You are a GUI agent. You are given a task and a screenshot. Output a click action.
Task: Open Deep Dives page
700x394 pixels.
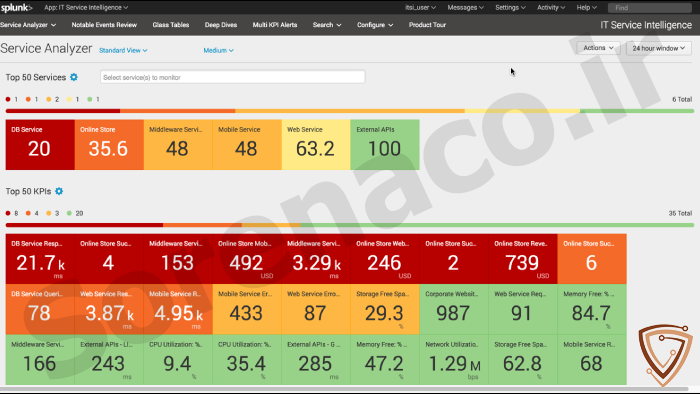point(221,25)
